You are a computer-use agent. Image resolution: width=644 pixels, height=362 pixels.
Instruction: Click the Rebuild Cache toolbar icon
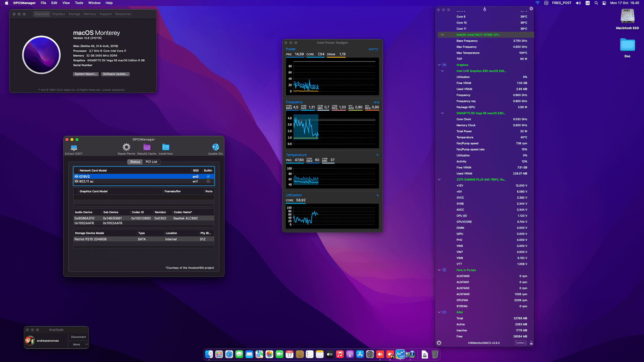tap(147, 147)
